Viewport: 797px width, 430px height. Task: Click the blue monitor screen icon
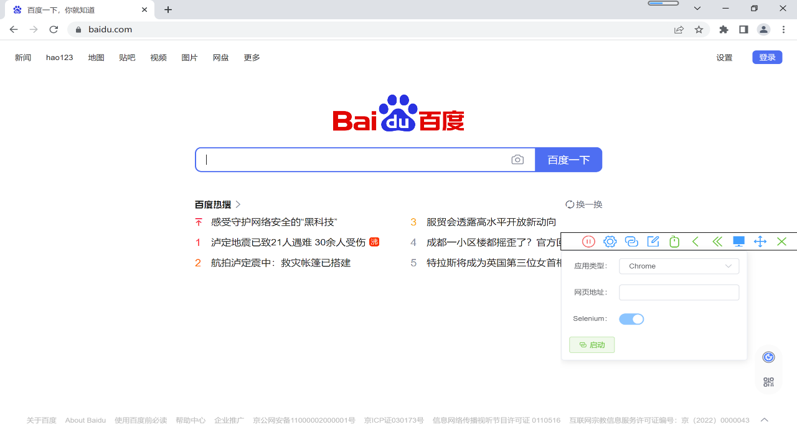click(738, 242)
